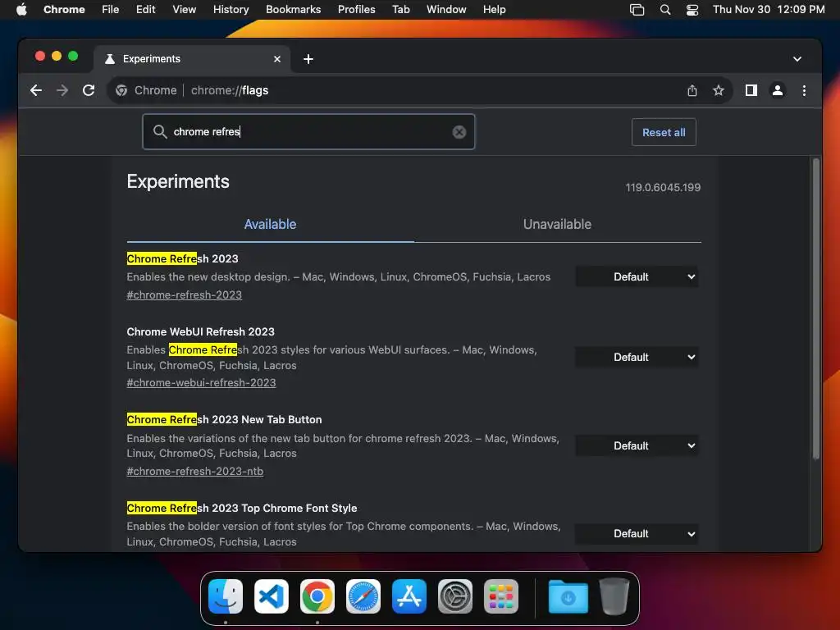
Task: Switch to the Unavailable tab
Action: click(x=557, y=225)
